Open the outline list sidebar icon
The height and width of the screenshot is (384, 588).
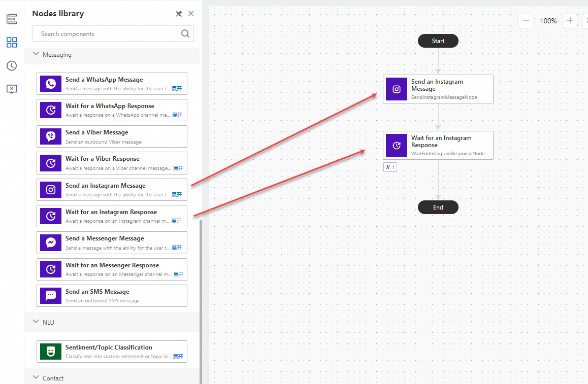click(12, 19)
